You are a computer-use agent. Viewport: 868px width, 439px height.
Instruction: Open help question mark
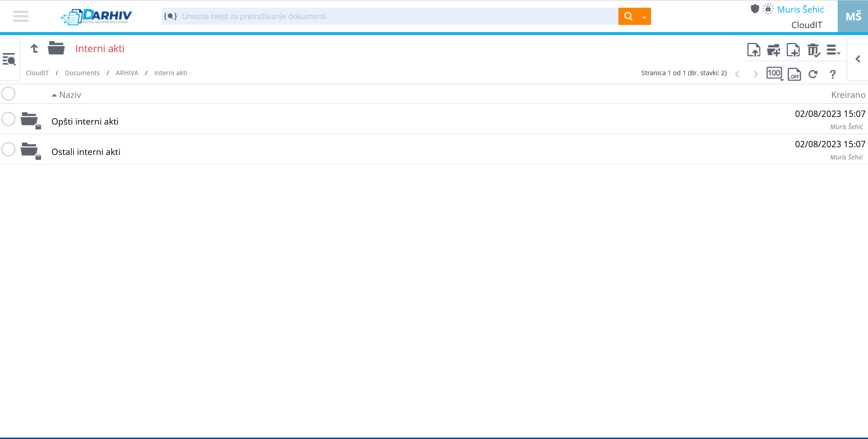click(x=833, y=74)
